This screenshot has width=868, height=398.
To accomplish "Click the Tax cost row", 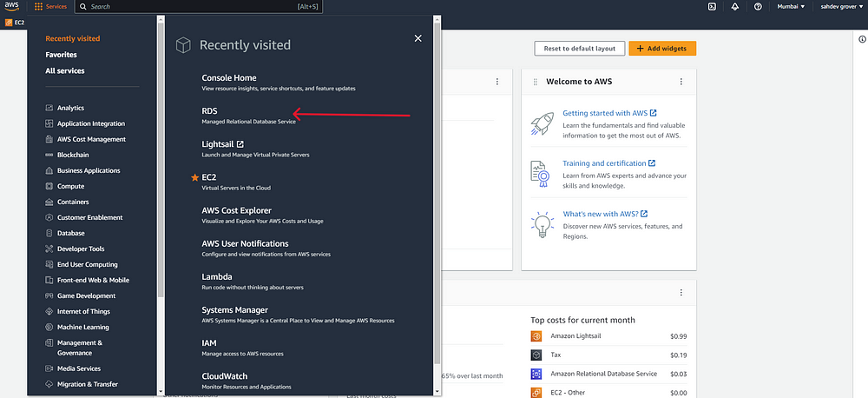I will (x=609, y=355).
